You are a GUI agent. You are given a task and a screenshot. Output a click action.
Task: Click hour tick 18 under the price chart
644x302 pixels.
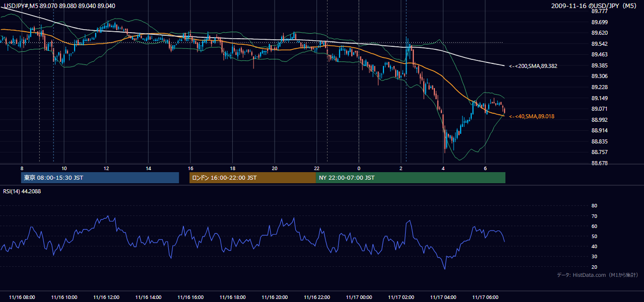click(x=233, y=168)
